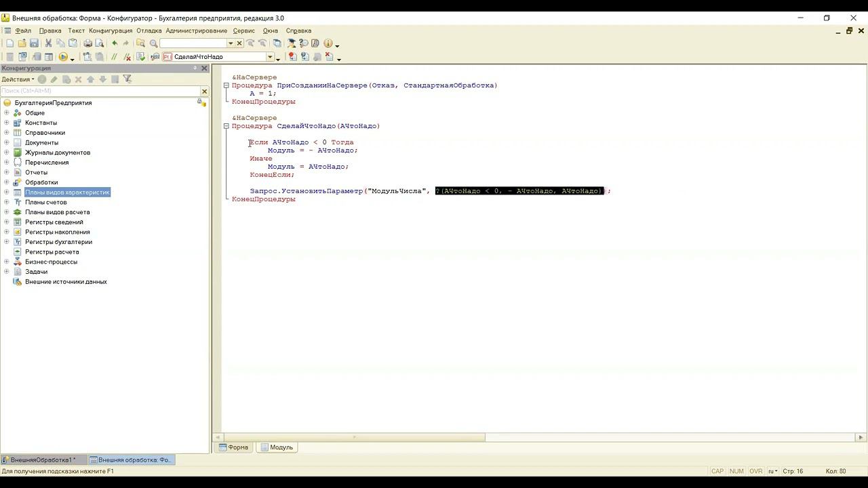The height and width of the screenshot is (488, 868).
Task: Click the Отчеты tree icon
Action: (x=18, y=172)
